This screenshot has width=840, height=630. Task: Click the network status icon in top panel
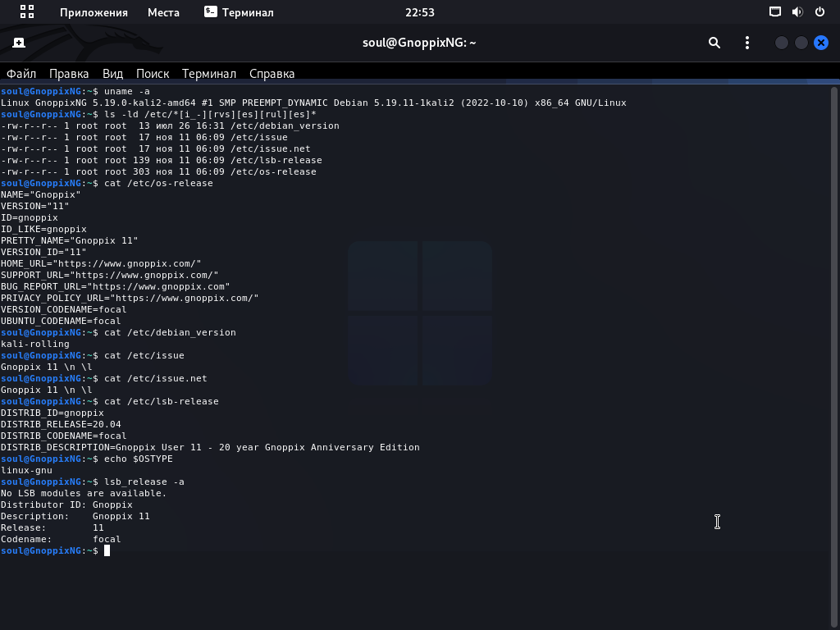pyautogui.click(x=774, y=11)
